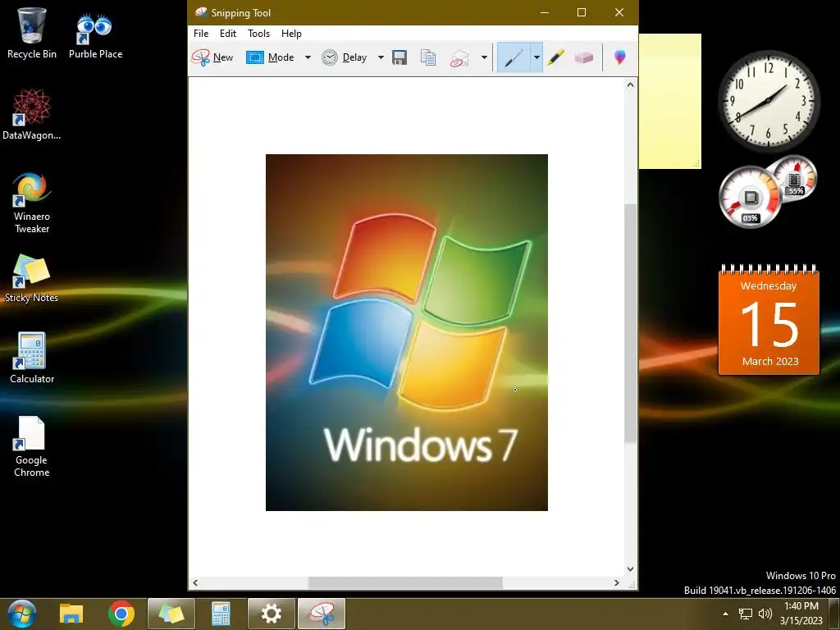Open the Edit menu
Screen dimensions: 840x630
pos(228,33)
